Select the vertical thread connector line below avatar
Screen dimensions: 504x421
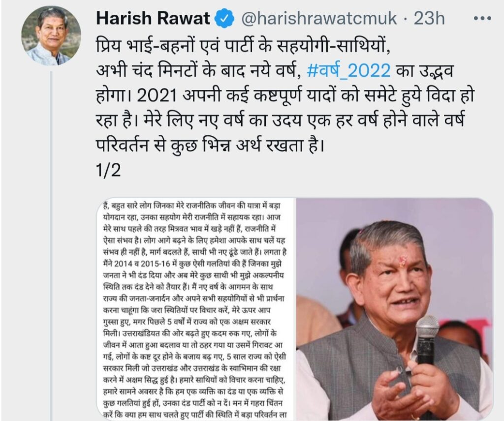(51, 245)
